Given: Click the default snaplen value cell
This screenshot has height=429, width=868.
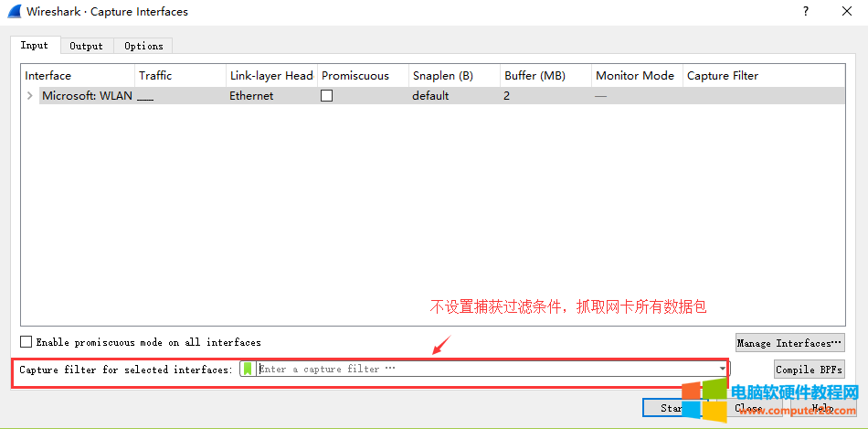Looking at the screenshot, I should [x=430, y=96].
